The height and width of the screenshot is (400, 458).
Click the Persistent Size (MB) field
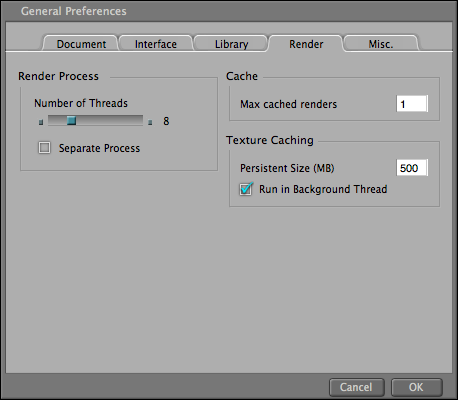pyautogui.click(x=412, y=168)
